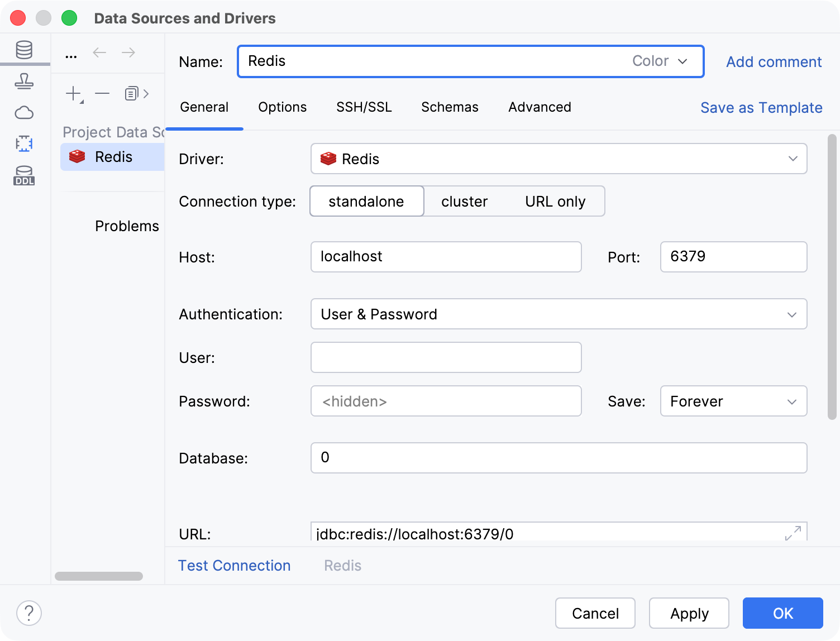Switch to the Schemas tab

pyautogui.click(x=450, y=107)
